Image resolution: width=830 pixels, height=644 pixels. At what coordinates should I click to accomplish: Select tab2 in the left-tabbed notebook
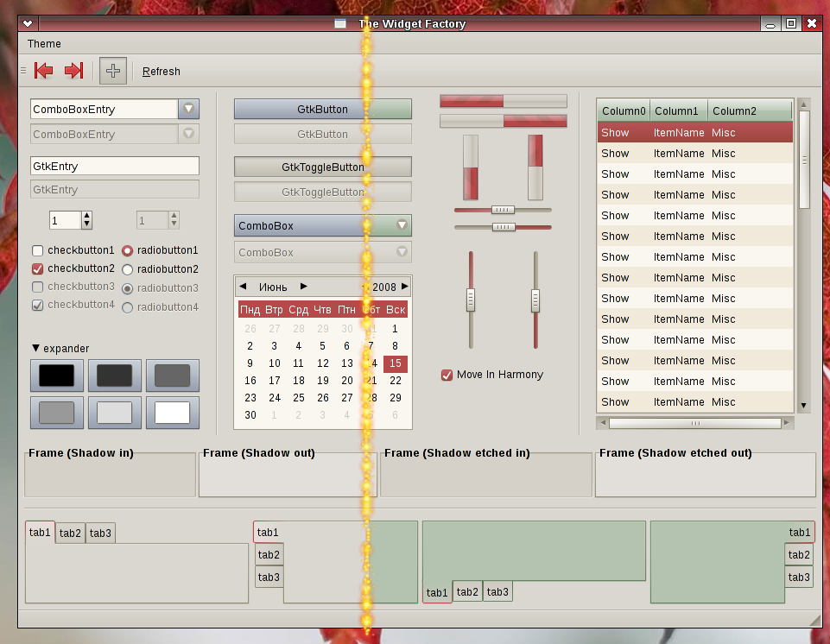269,554
